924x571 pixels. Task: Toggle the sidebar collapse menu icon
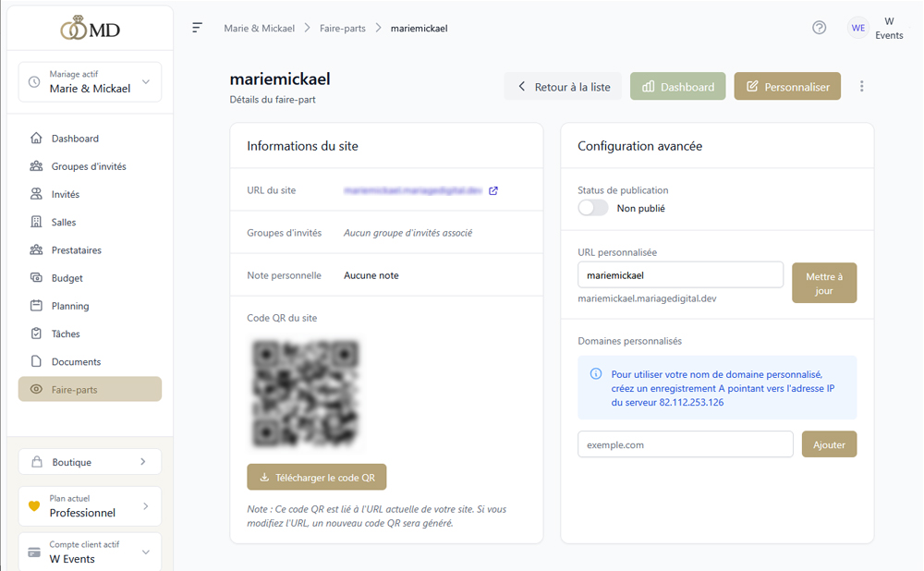198,28
